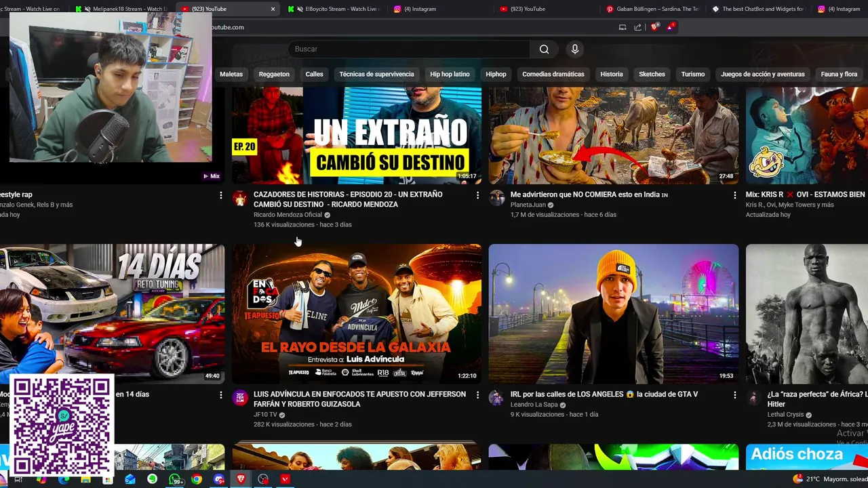Open Google Chrome in the taskbar
868x488 pixels.
[x=196, y=479]
